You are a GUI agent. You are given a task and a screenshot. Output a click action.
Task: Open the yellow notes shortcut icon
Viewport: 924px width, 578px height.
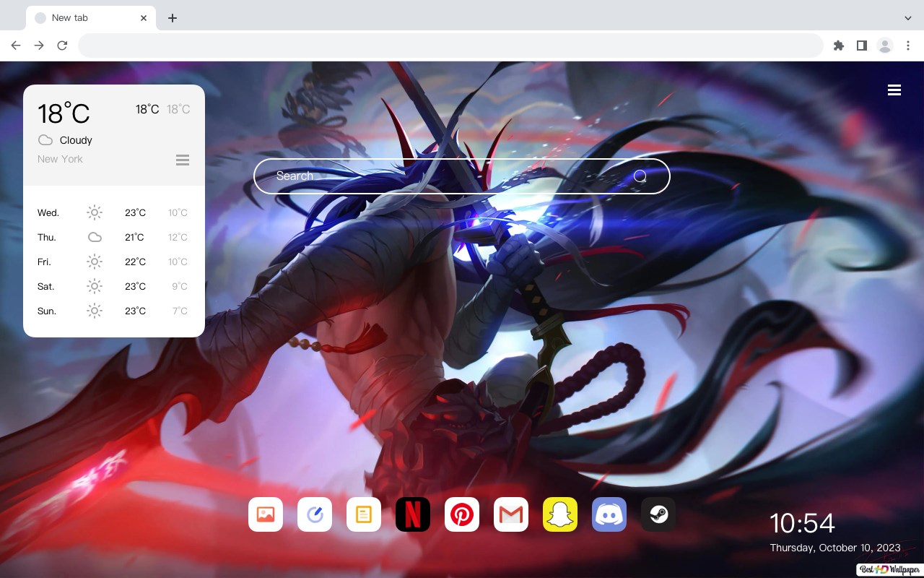[364, 514]
